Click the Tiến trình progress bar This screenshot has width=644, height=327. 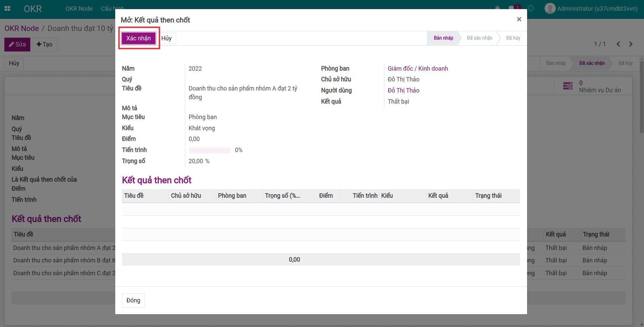[209, 150]
